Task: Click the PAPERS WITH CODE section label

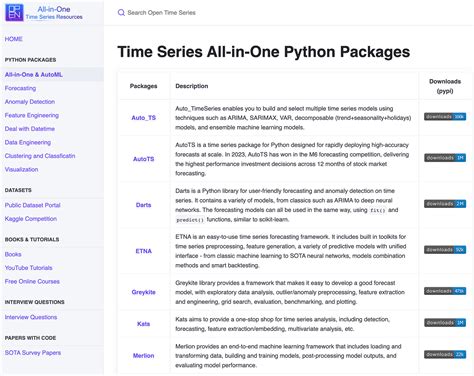Action: click(x=30, y=338)
